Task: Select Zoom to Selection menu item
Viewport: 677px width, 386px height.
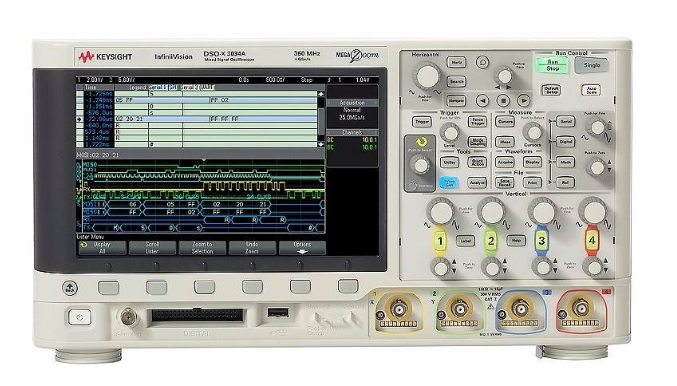Action: pyautogui.click(x=202, y=247)
